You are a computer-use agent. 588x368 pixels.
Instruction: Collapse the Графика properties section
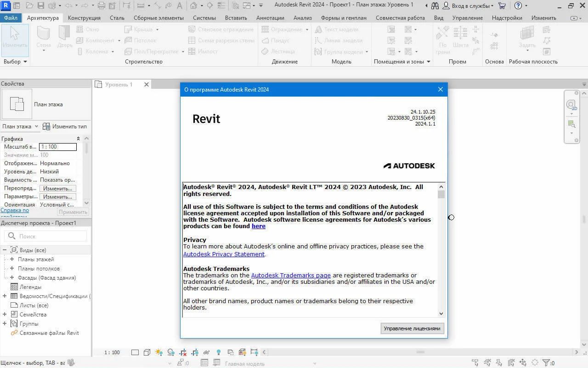pos(78,138)
